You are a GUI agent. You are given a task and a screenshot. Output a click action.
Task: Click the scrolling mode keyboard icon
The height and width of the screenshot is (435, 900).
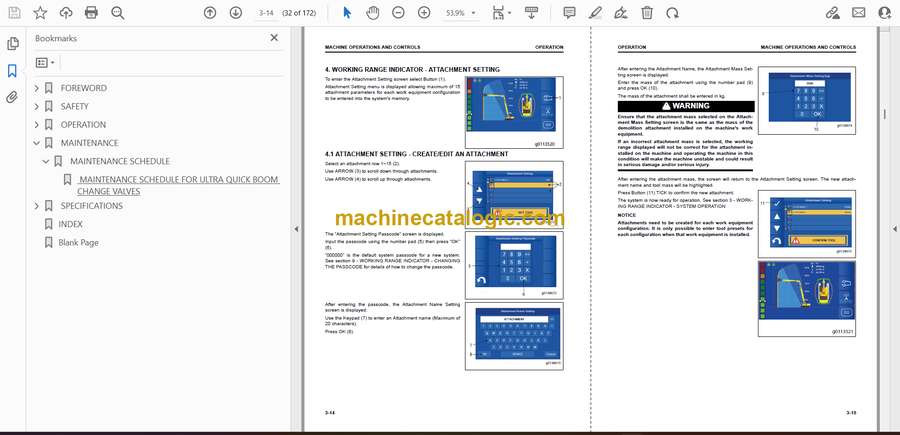(x=531, y=13)
